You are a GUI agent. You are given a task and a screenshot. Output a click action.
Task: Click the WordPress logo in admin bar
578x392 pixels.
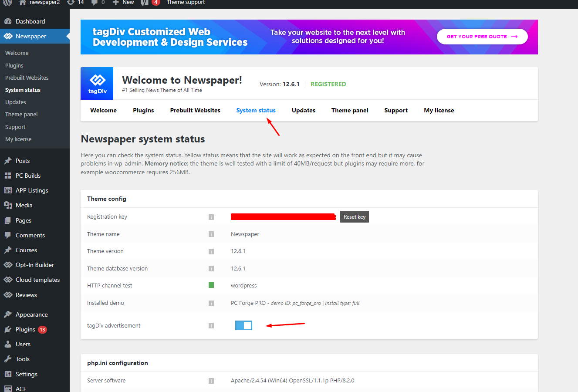(x=7, y=2)
